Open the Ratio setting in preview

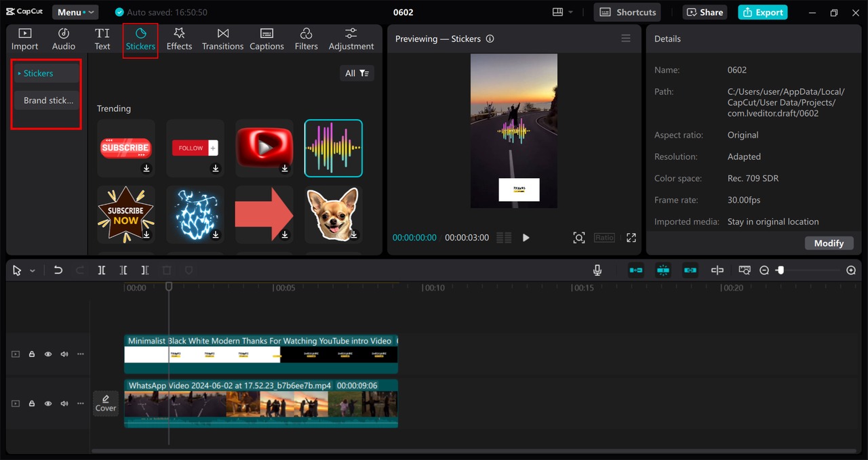click(604, 238)
